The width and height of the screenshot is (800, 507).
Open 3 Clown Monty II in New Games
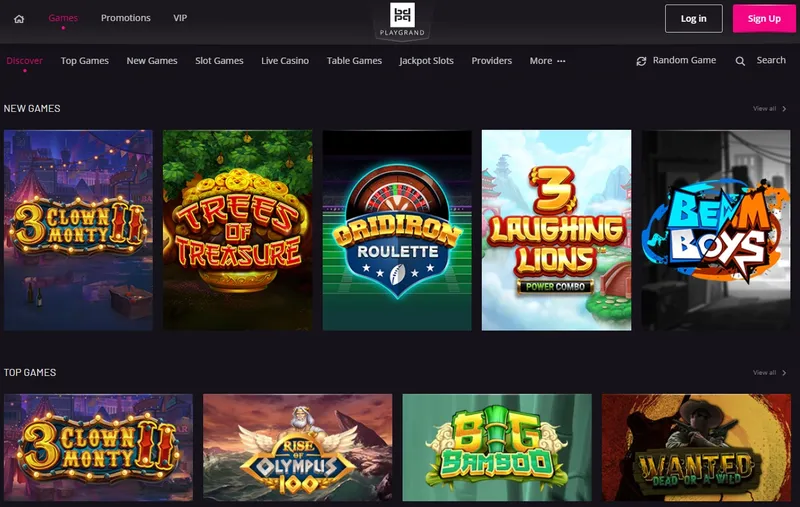click(x=78, y=230)
